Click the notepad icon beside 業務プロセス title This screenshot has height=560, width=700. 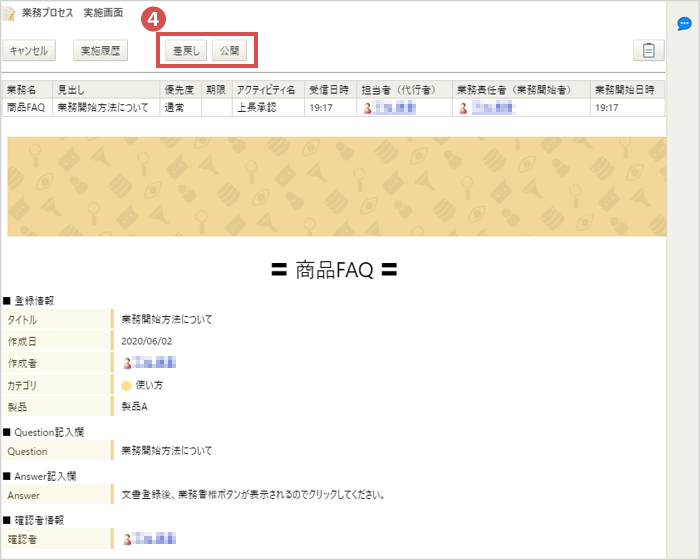tap(9, 13)
